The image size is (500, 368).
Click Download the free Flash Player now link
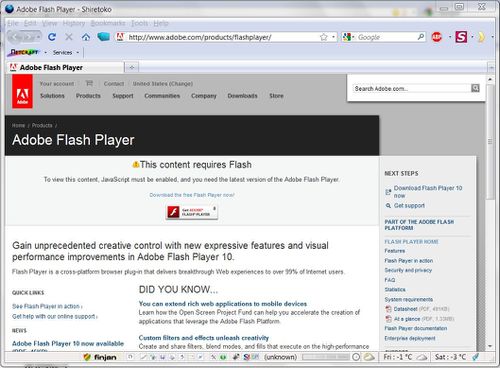click(192, 195)
